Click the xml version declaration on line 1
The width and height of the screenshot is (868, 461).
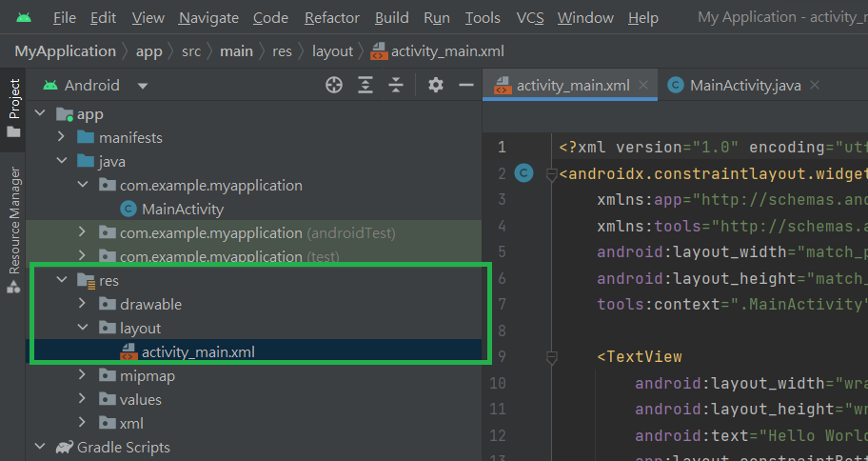714,148
